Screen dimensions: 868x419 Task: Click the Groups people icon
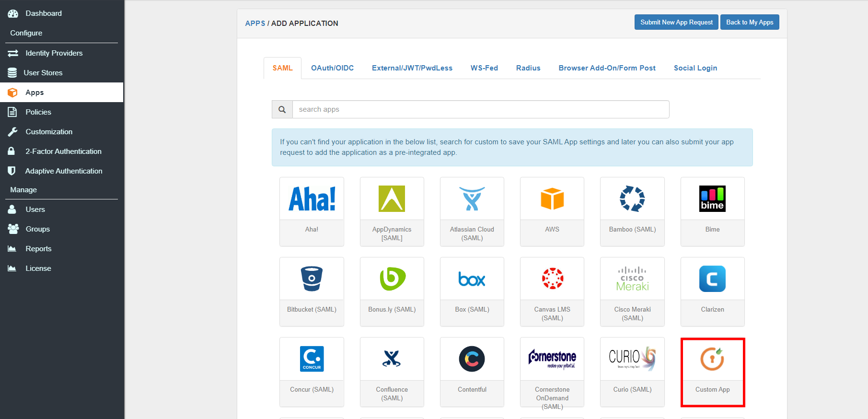tap(13, 229)
